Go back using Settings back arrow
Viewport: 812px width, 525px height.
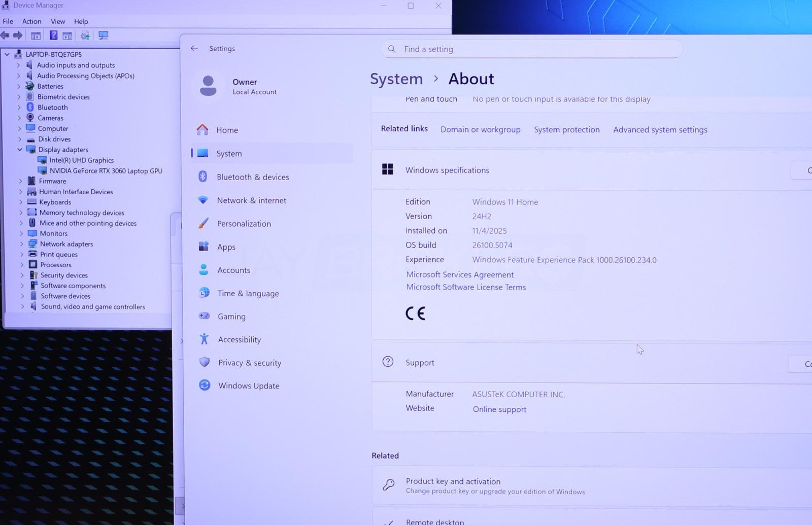click(194, 48)
